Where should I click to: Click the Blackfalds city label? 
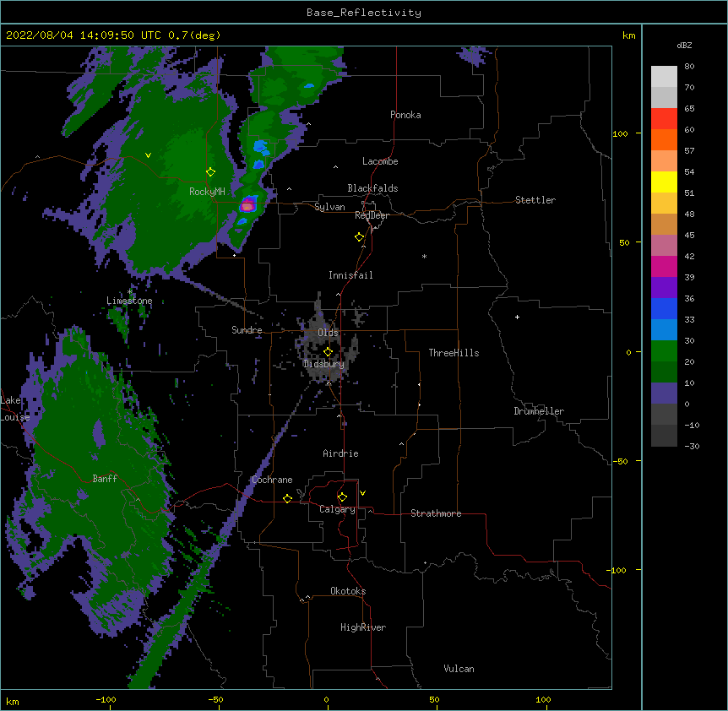[x=372, y=188]
